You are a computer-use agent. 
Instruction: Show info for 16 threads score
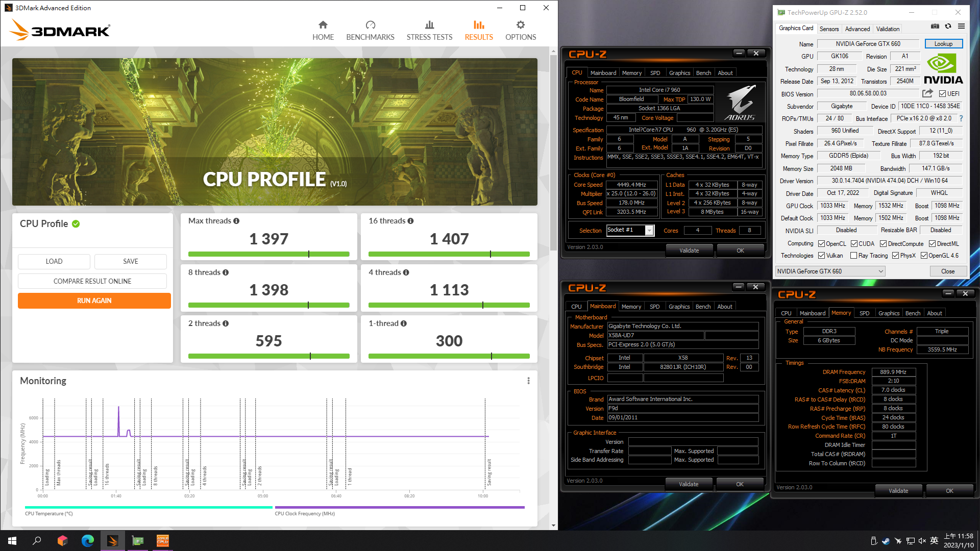tap(410, 221)
